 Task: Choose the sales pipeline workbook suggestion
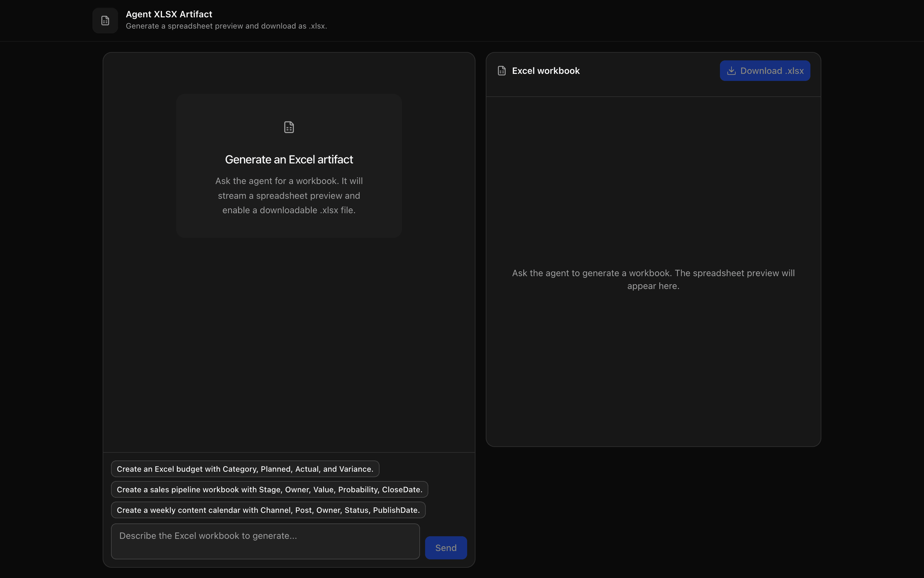[x=269, y=489]
